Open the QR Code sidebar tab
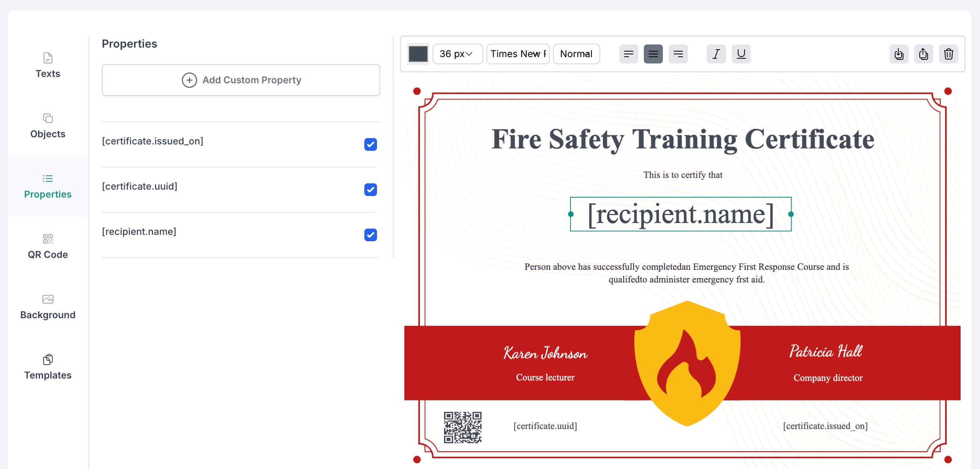This screenshot has height=469, width=980. click(48, 247)
